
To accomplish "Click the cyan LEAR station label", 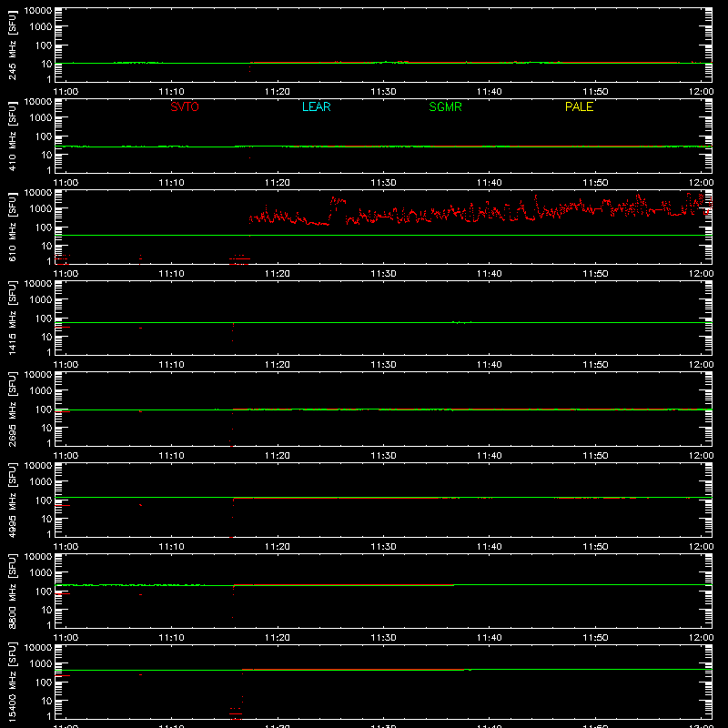I will point(316,106).
